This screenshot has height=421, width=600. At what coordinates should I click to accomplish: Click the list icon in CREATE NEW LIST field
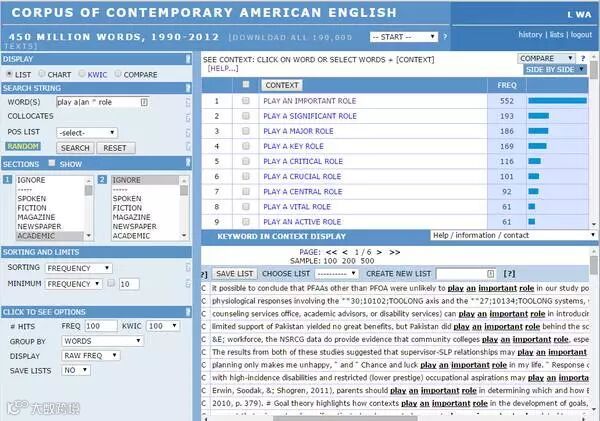(x=491, y=274)
